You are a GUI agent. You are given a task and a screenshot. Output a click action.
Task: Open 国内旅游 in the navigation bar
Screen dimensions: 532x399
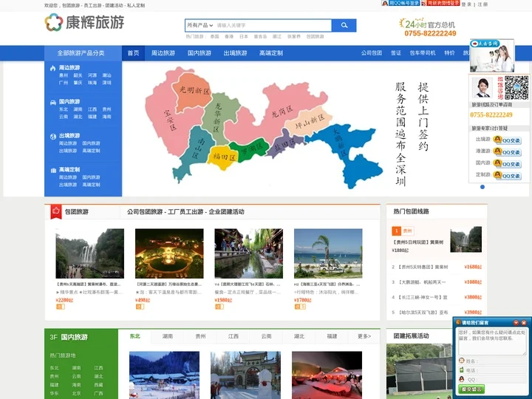click(199, 53)
